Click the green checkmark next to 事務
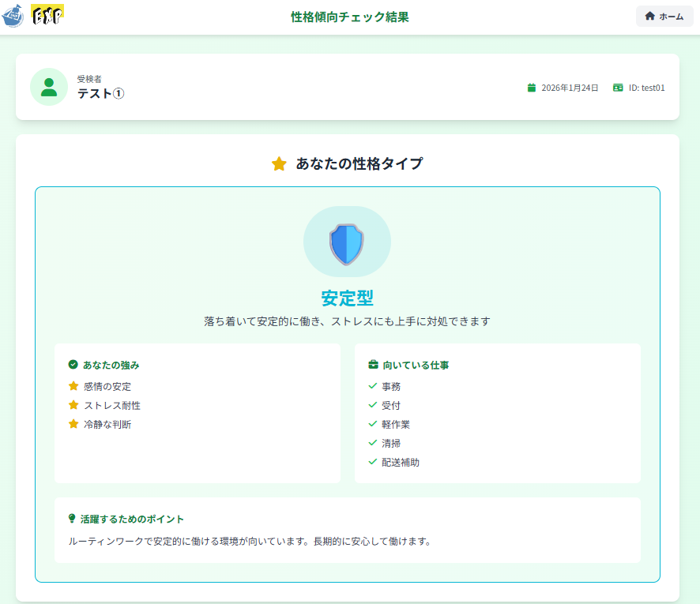 coord(371,387)
